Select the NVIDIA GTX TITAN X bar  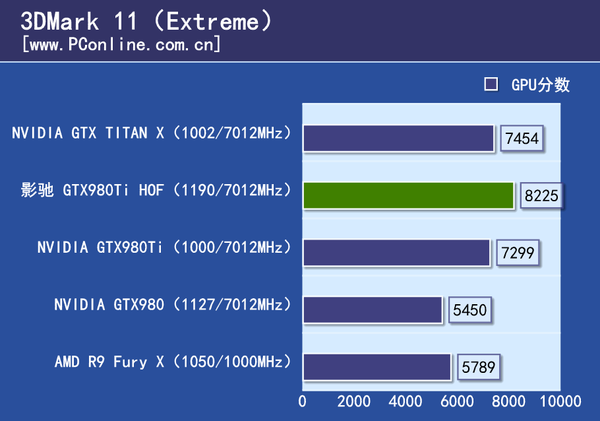(x=398, y=138)
